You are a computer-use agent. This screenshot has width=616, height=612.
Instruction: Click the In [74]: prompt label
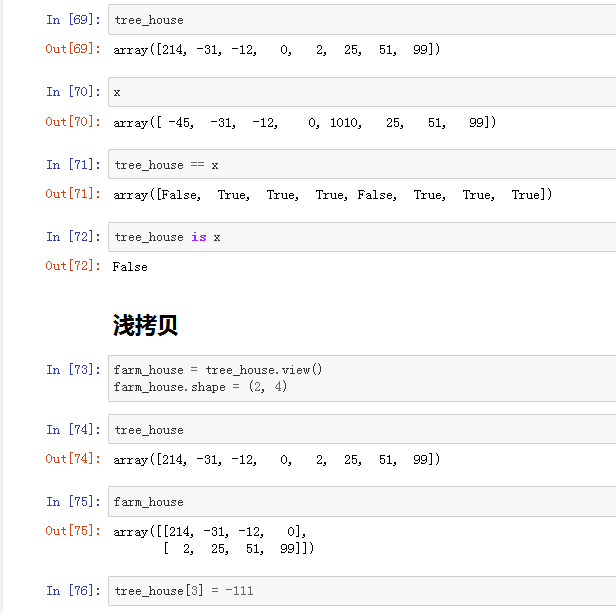pos(73,430)
